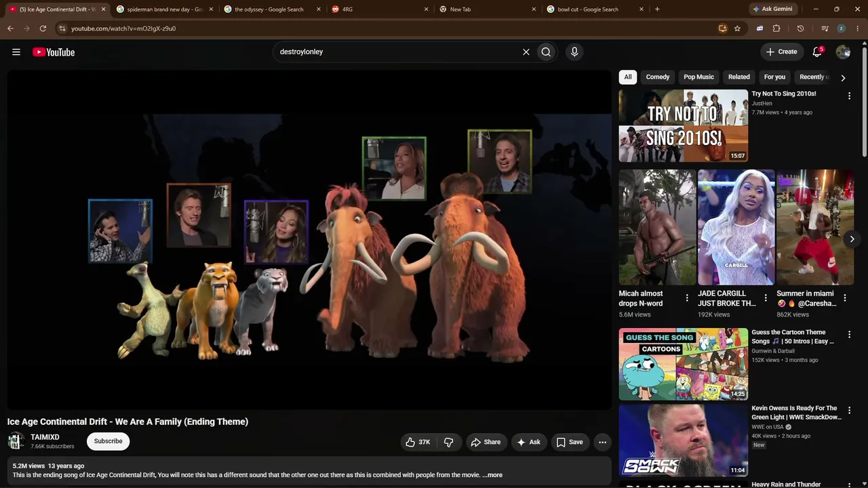
Task: Share the video
Action: point(486,442)
